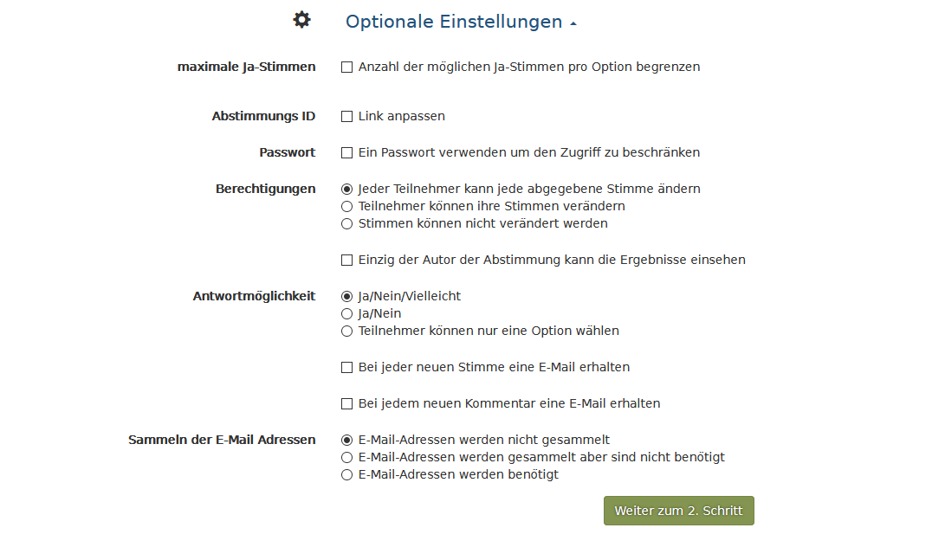Enable limiting Ja-Stimmen per option checkbox
945x560 pixels.
coord(347,67)
